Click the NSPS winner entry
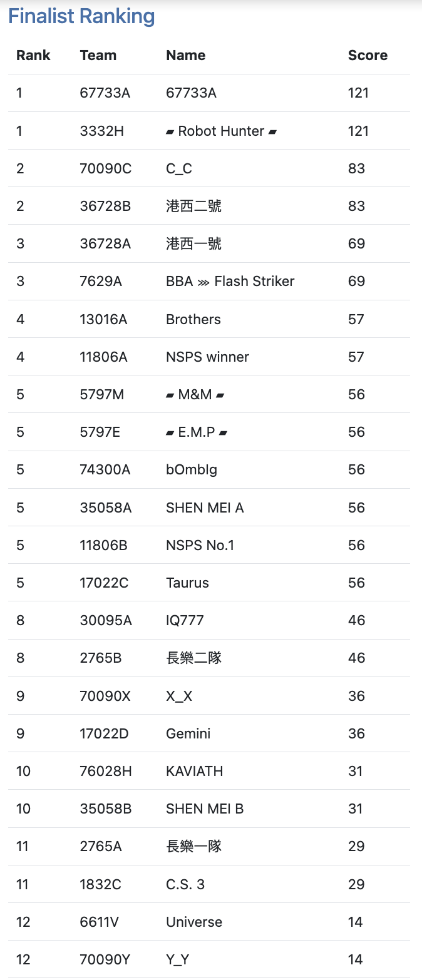Image resolution: width=422 pixels, height=980 pixels. 207,357
